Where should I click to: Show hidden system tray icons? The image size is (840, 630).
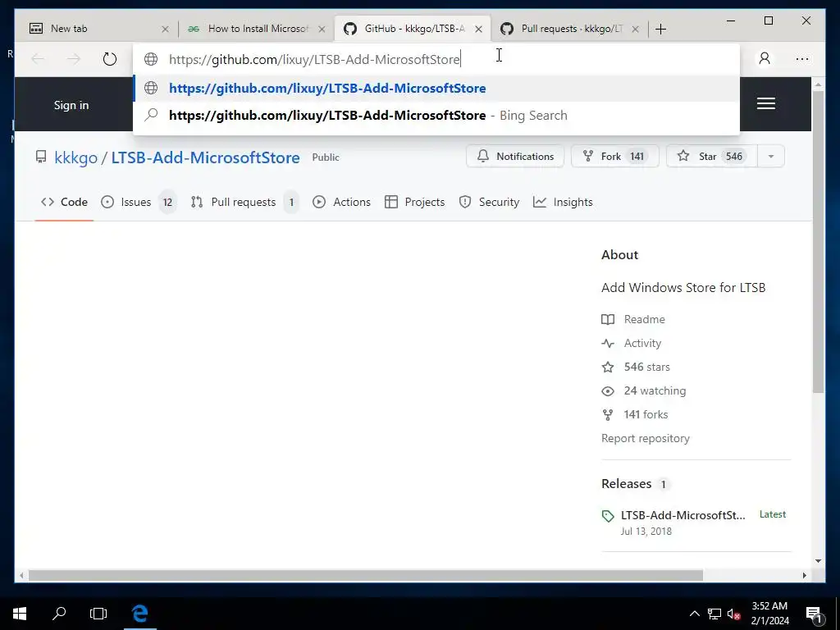point(694,614)
